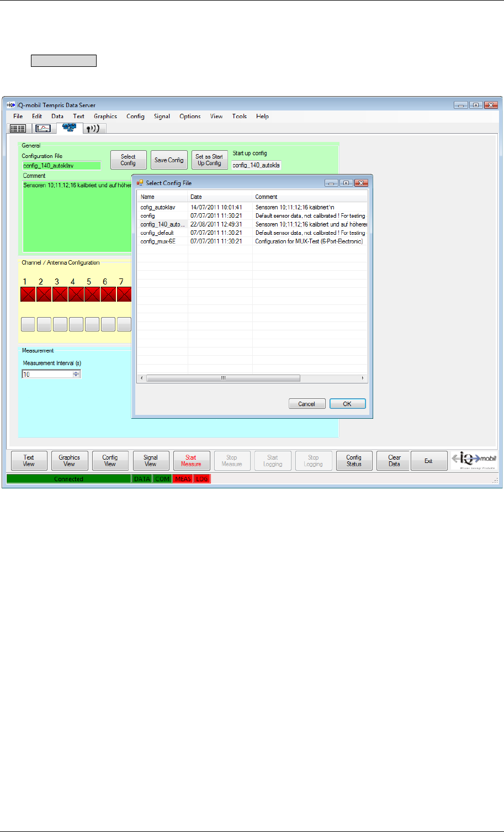Click the red crossed icon under channel 7

tap(124, 294)
